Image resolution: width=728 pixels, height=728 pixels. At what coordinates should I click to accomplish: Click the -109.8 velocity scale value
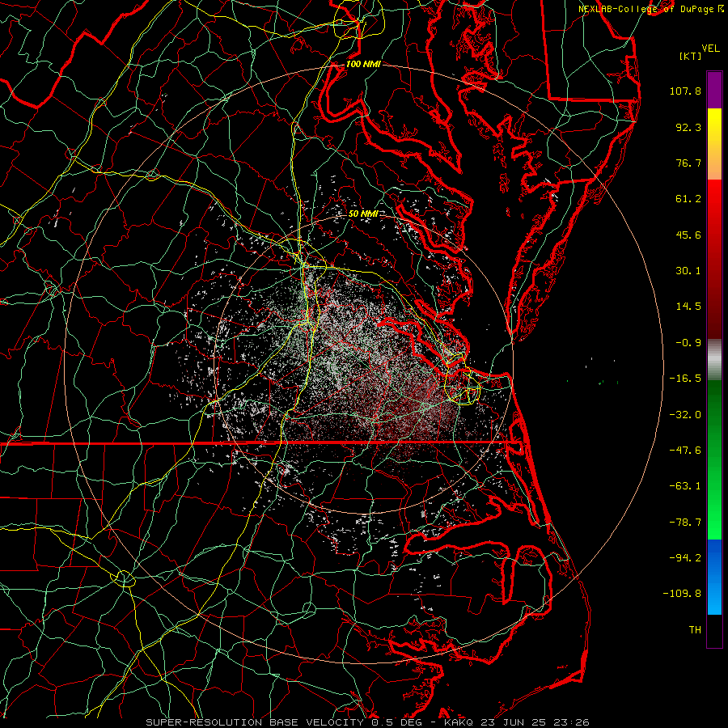coord(682,594)
